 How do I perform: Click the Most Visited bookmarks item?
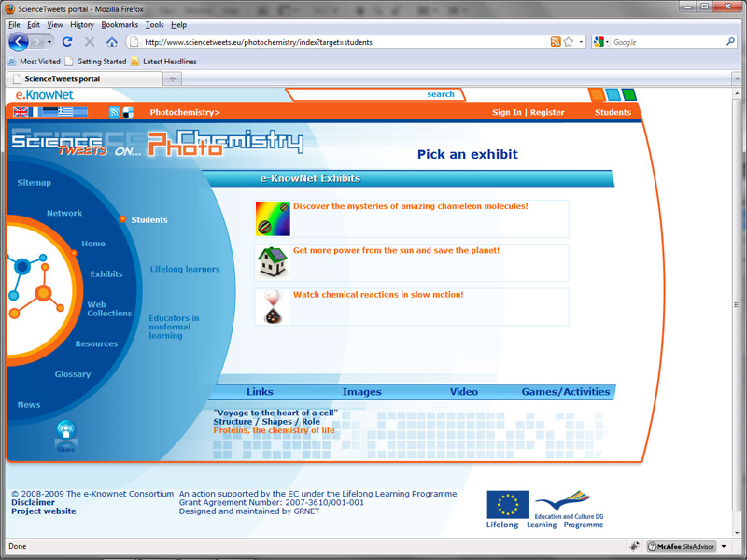[x=35, y=62]
